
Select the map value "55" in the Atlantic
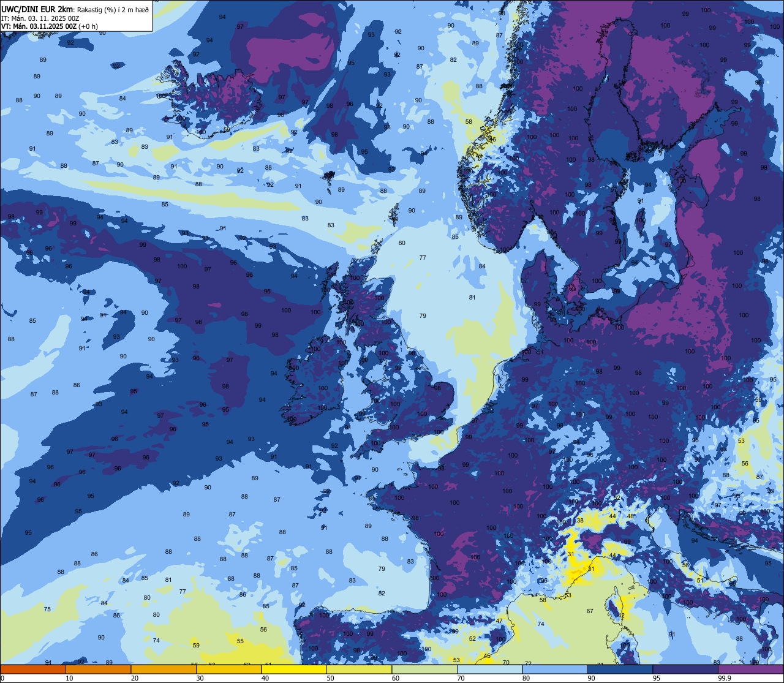click(240, 641)
